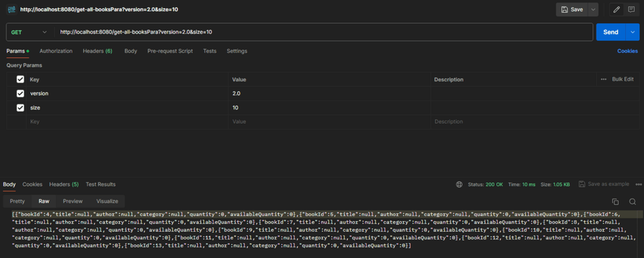644x258 pixels.
Task: Click the Save as example button
Action: click(604, 185)
